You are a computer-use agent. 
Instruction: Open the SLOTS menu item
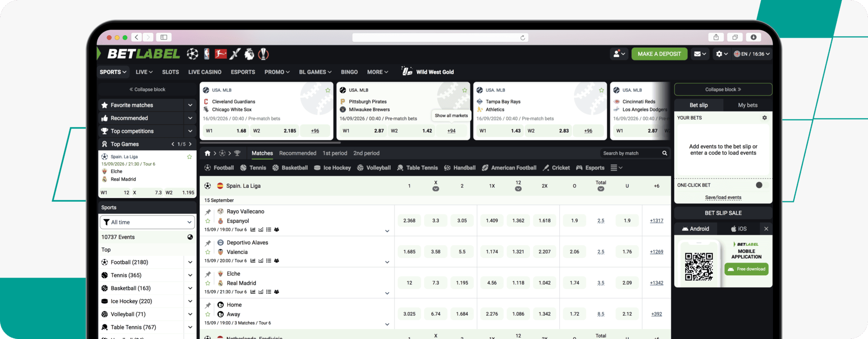[170, 72]
